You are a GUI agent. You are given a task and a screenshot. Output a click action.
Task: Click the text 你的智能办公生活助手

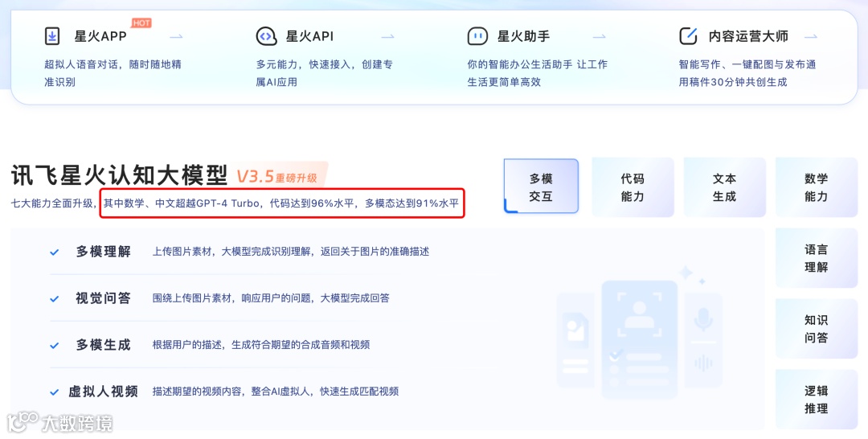520,64
